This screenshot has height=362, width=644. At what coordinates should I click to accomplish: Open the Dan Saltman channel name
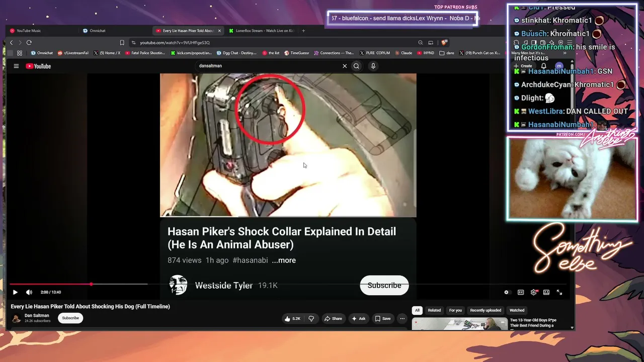click(x=37, y=316)
